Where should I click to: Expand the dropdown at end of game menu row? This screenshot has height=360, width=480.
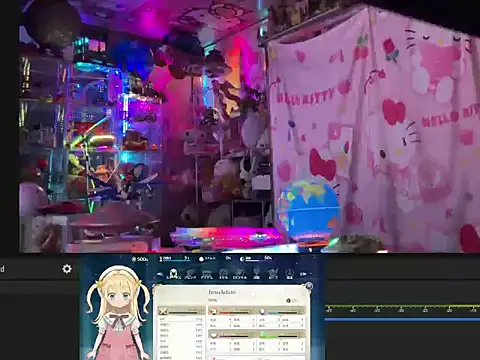coord(305,274)
